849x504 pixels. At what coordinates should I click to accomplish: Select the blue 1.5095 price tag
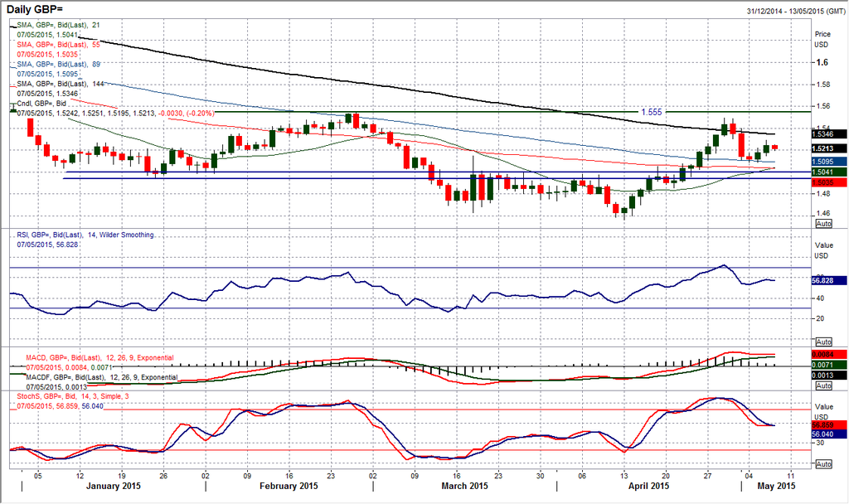829,162
